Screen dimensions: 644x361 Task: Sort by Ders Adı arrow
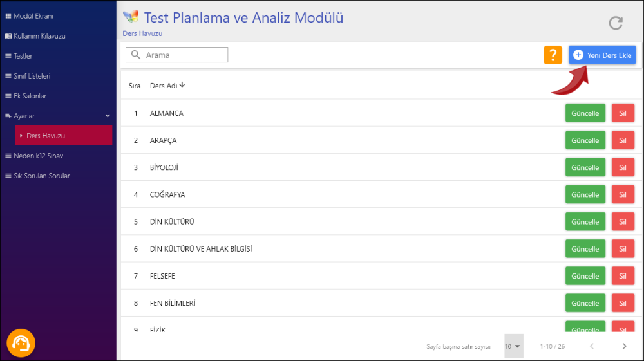(x=182, y=85)
